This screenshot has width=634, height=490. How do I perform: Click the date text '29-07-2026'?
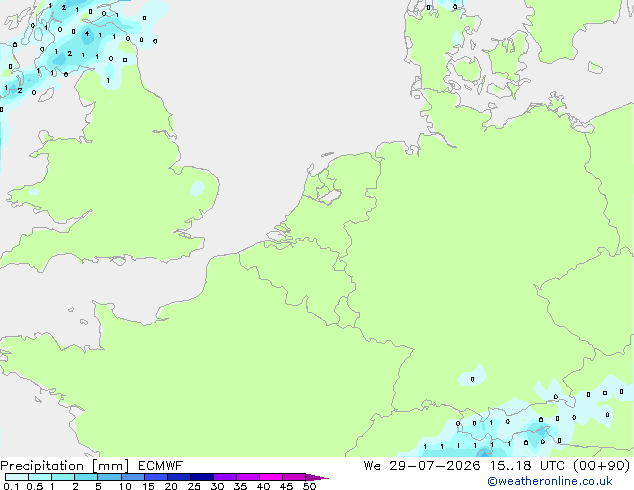435,466
